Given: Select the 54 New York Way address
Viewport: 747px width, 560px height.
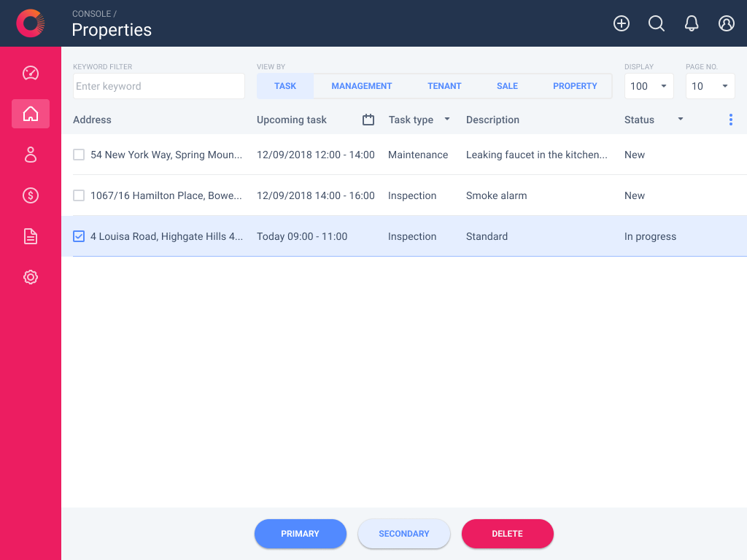Looking at the screenshot, I should point(166,155).
